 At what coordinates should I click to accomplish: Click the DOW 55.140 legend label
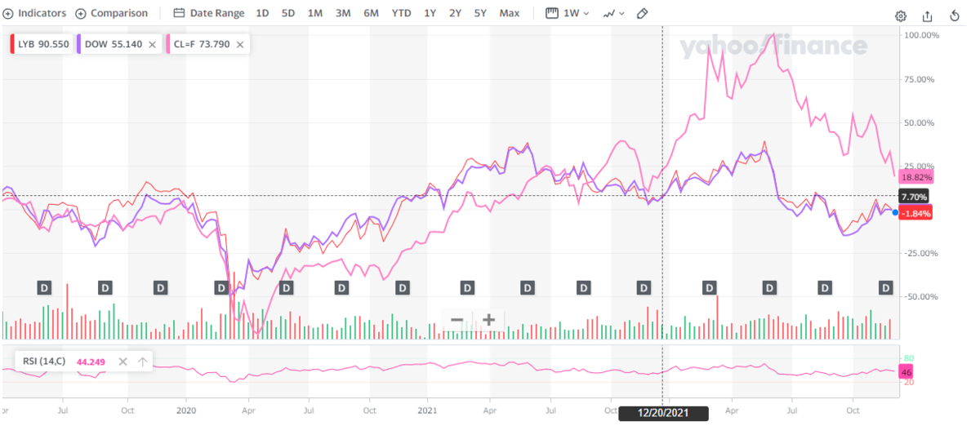(x=112, y=45)
